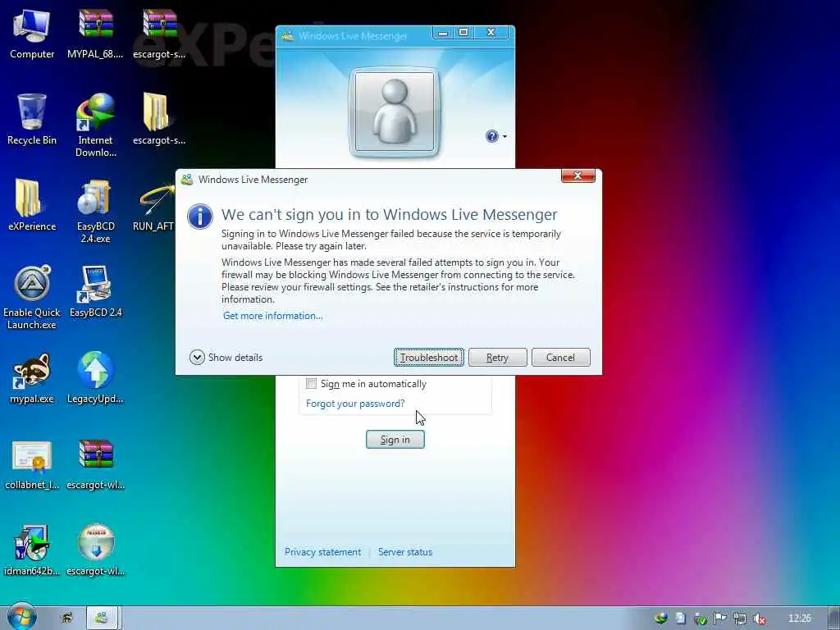Click the Messenger user avatar picture
Viewport: 840px width, 630px height.
pos(395,112)
